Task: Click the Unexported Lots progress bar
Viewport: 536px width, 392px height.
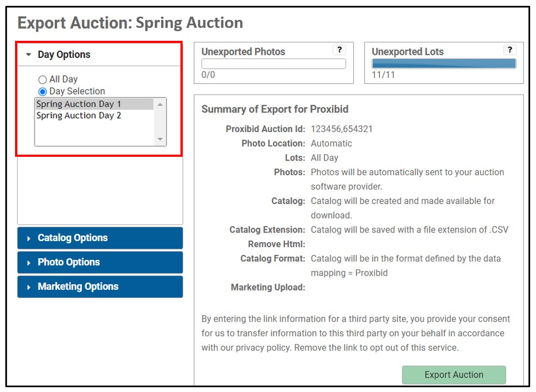Action: point(444,63)
